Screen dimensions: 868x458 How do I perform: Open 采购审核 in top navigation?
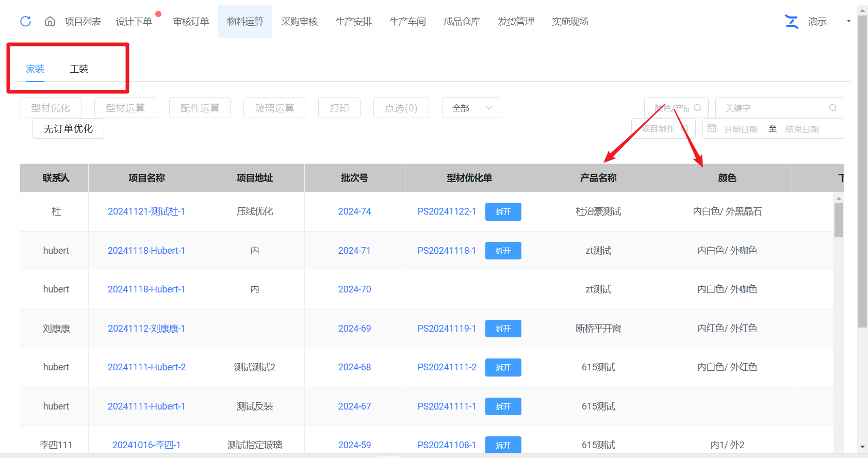pyautogui.click(x=299, y=21)
